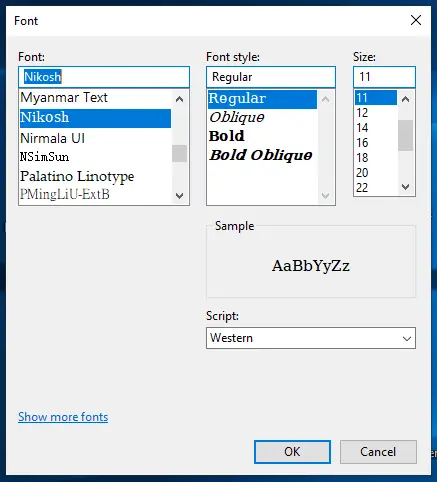
Task: Click the size list scroll down arrow
Action: [x=405, y=187]
